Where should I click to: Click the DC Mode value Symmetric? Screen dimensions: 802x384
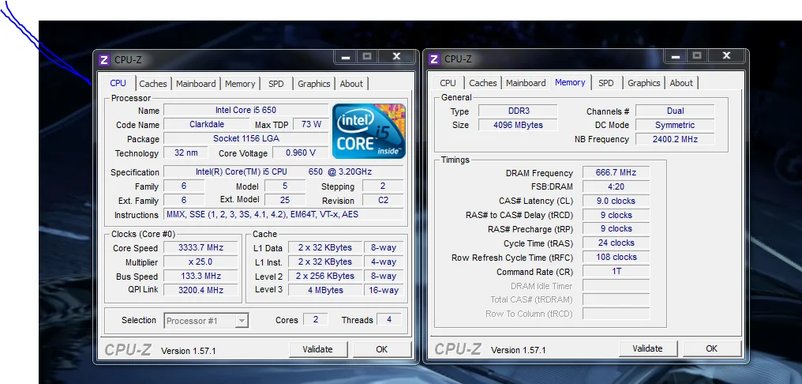click(675, 125)
